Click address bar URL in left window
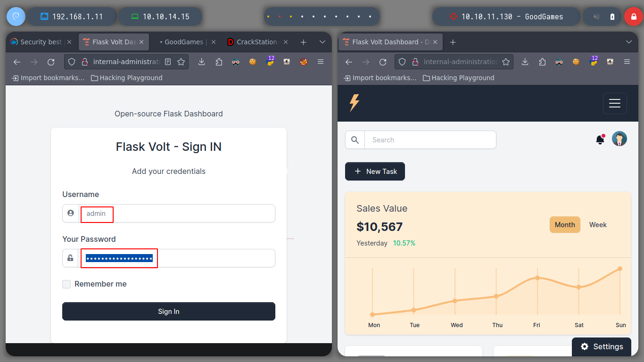This screenshot has height=362, width=644. click(x=126, y=62)
